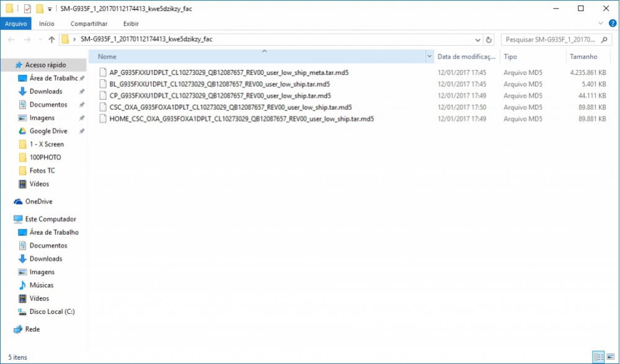Click in the Pesquisar search field
Viewport: 620px width, 364px height.
pyautogui.click(x=549, y=40)
